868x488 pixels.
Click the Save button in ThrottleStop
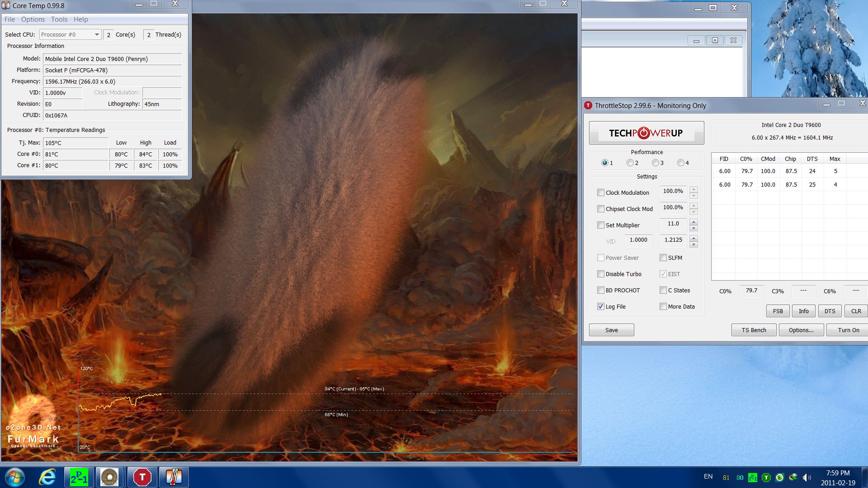click(x=611, y=330)
